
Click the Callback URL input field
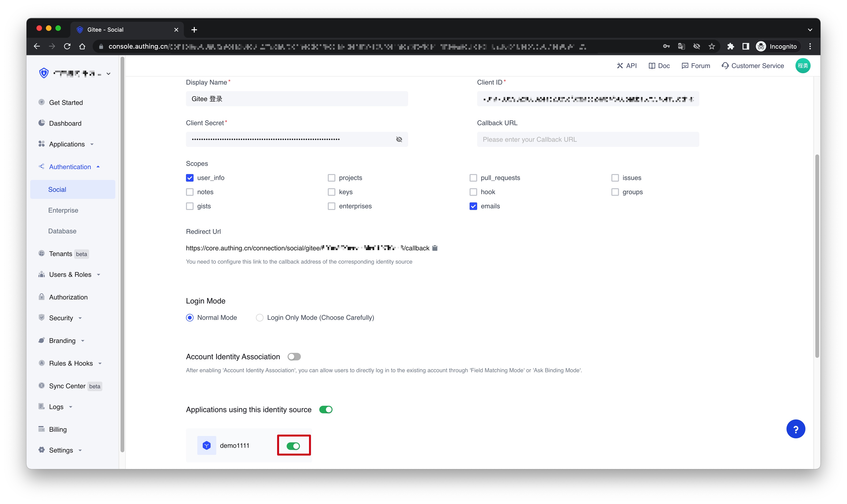point(588,139)
